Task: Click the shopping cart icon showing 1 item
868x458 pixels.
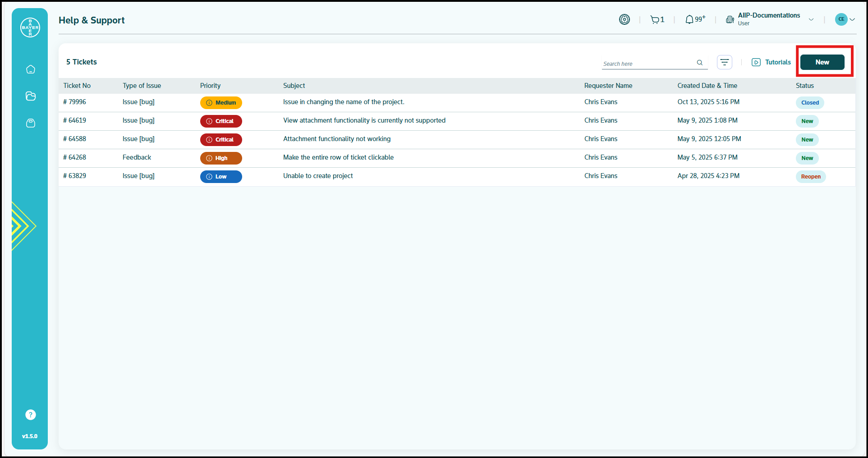Action: (656, 19)
